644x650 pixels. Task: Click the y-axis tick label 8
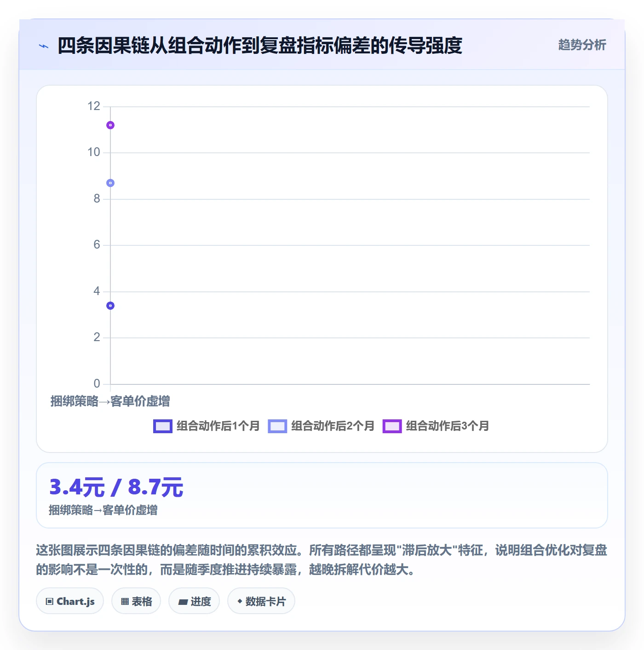[97, 199]
